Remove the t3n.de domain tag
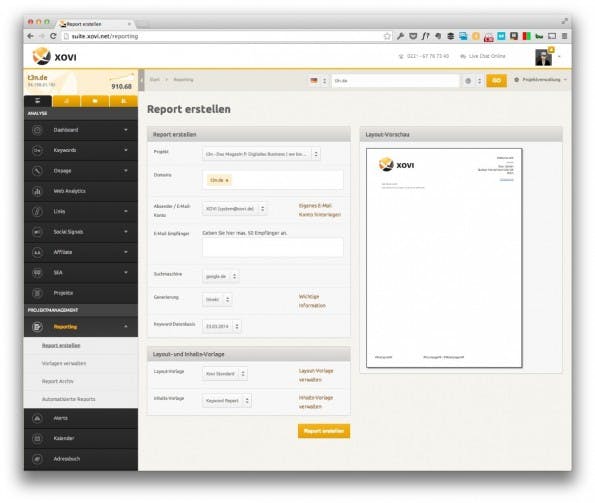Viewport: 595px width, 503px height. [x=227, y=181]
